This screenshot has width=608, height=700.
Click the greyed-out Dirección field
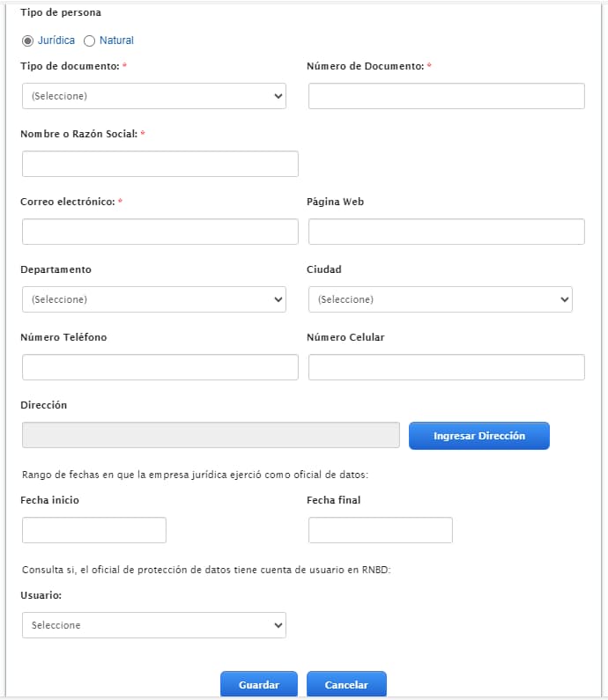tap(211, 435)
